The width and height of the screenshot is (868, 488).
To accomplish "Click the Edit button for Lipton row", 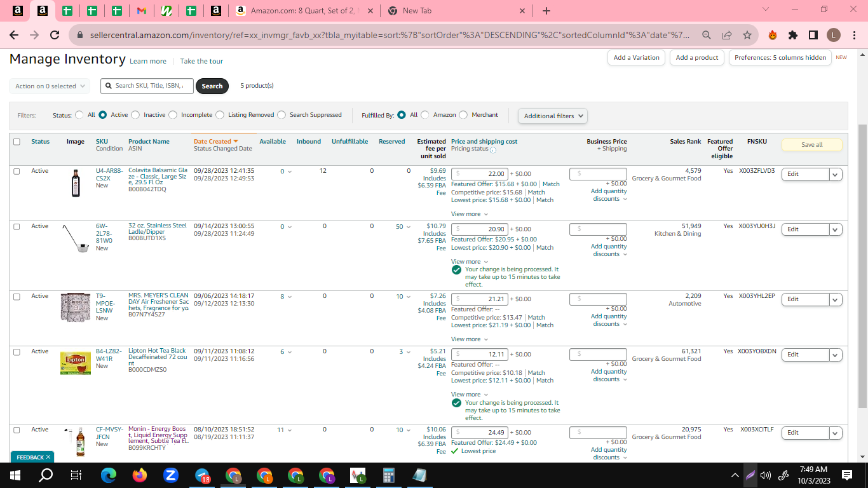I will pyautogui.click(x=805, y=355).
